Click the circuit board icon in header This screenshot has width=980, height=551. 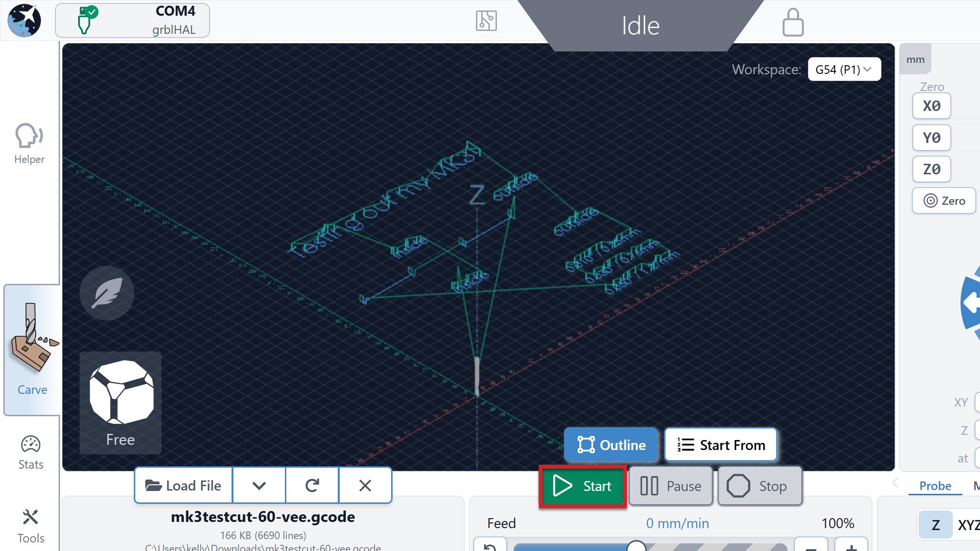pyautogui.click(x=486, y=21)
